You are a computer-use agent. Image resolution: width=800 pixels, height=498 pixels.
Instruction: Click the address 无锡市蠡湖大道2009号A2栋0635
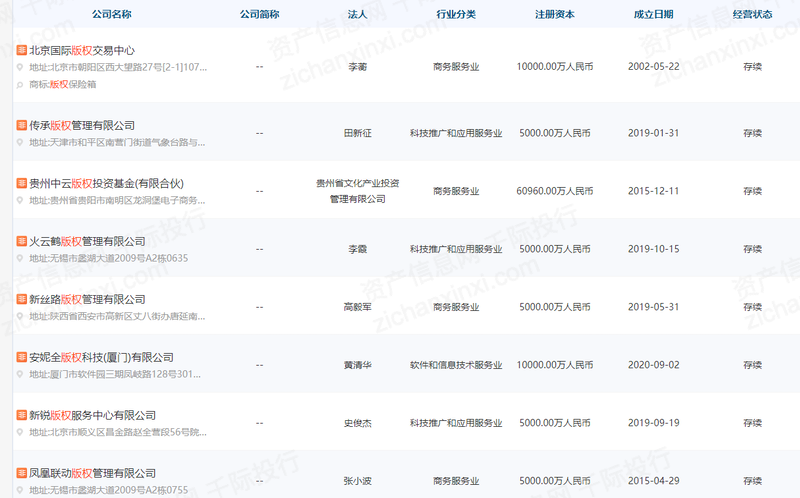[109, 259]
